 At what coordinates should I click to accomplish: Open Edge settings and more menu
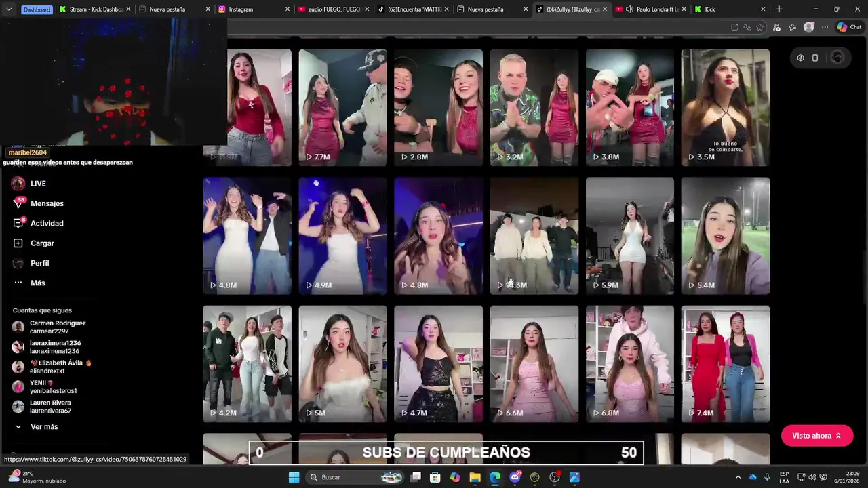click(x=825, y=27)
